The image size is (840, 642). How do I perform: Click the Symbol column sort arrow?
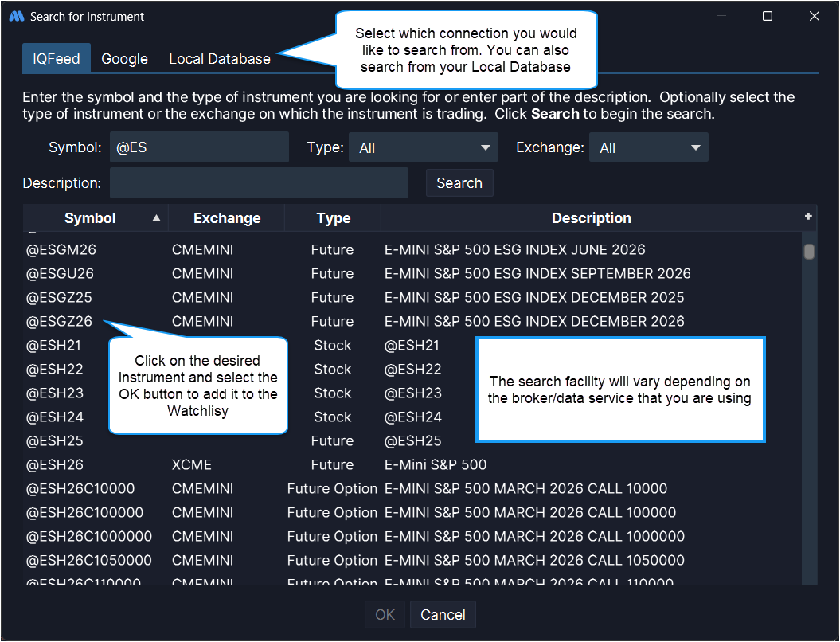156,218
